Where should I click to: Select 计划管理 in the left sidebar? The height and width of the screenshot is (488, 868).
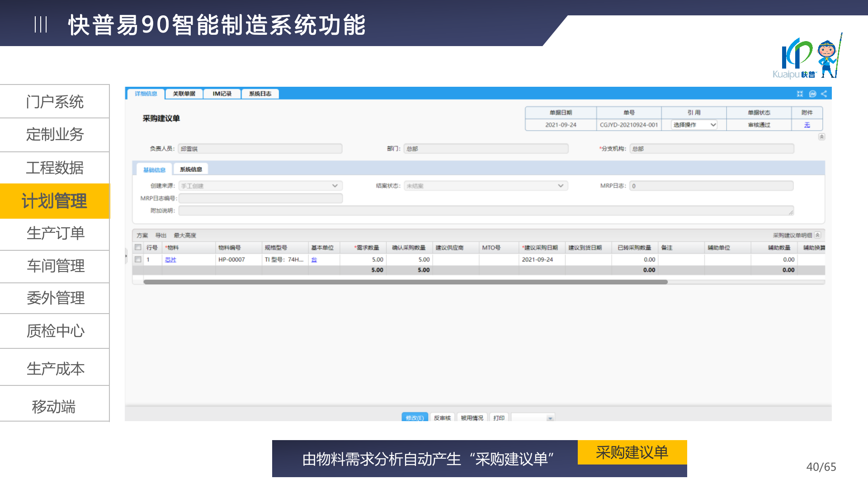tap(55, 201)
